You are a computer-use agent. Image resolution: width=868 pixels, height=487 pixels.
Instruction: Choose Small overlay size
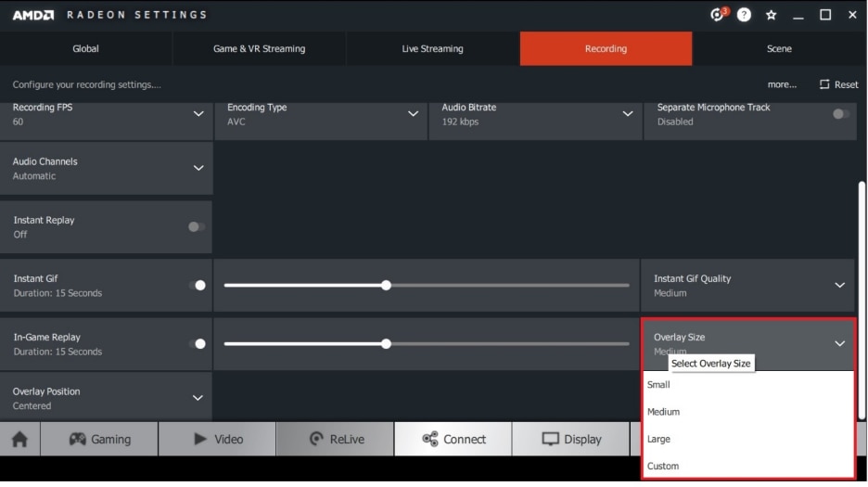747,385
